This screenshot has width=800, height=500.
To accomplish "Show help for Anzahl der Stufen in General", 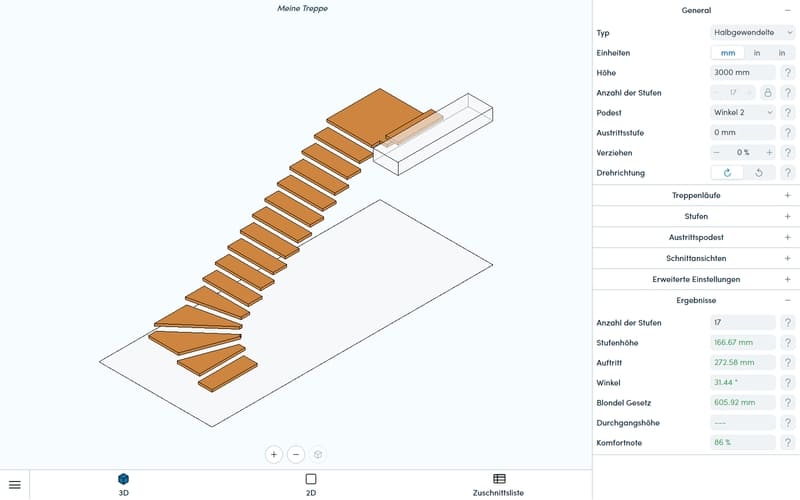I will coord(788,93).
